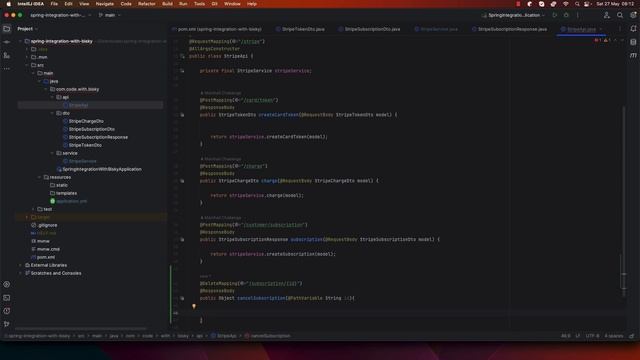Expand Scratches and Consoles node
Viewport: 640px width, 360px height.
[20, 273]
